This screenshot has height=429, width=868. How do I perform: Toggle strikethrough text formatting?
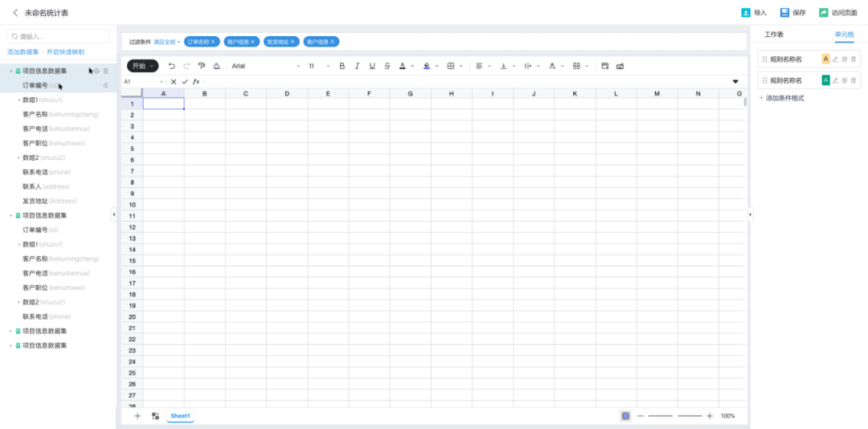[387, 66]
